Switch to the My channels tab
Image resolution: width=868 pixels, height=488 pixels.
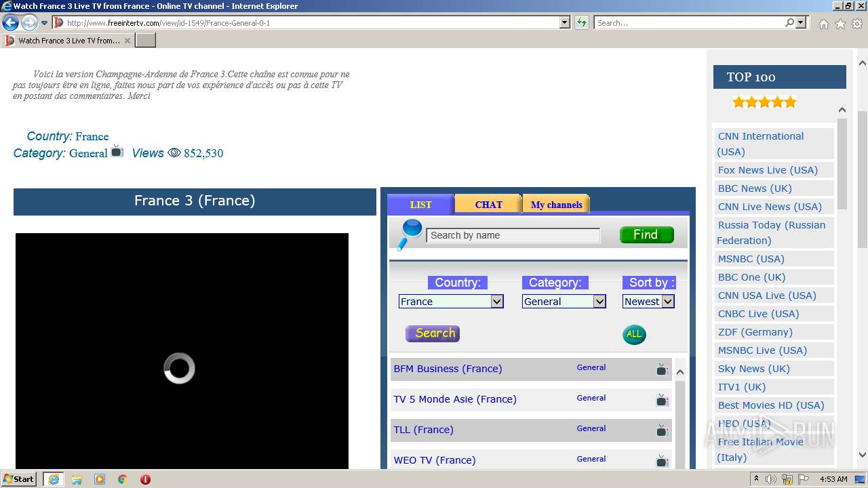click(x=556, y=205)
